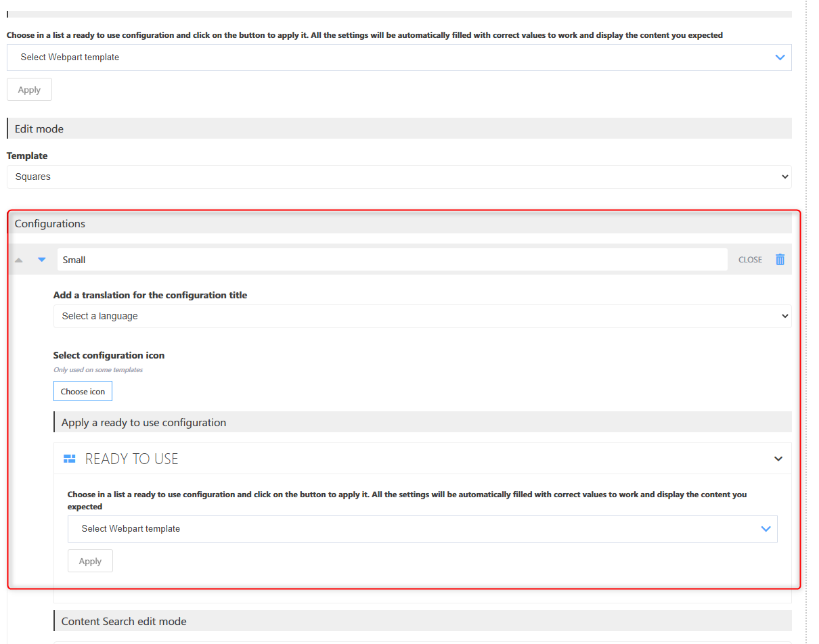Click the READY TO USE panel title

[132, 459]
